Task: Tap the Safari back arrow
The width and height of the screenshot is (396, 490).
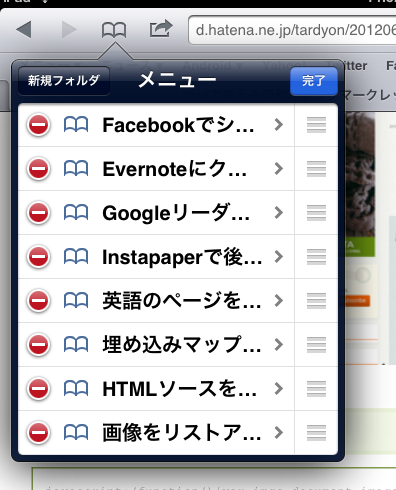Action: (24, 30)
